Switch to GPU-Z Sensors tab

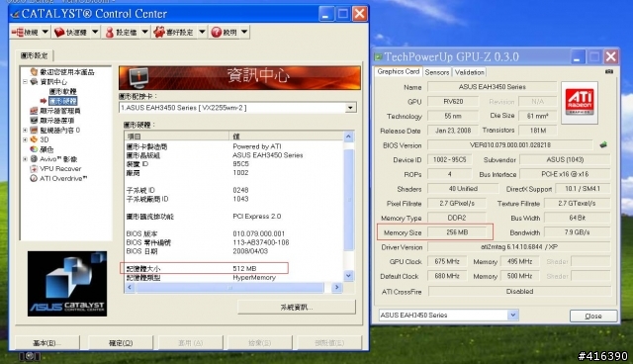pyautogui.click(x=437, y=72)
